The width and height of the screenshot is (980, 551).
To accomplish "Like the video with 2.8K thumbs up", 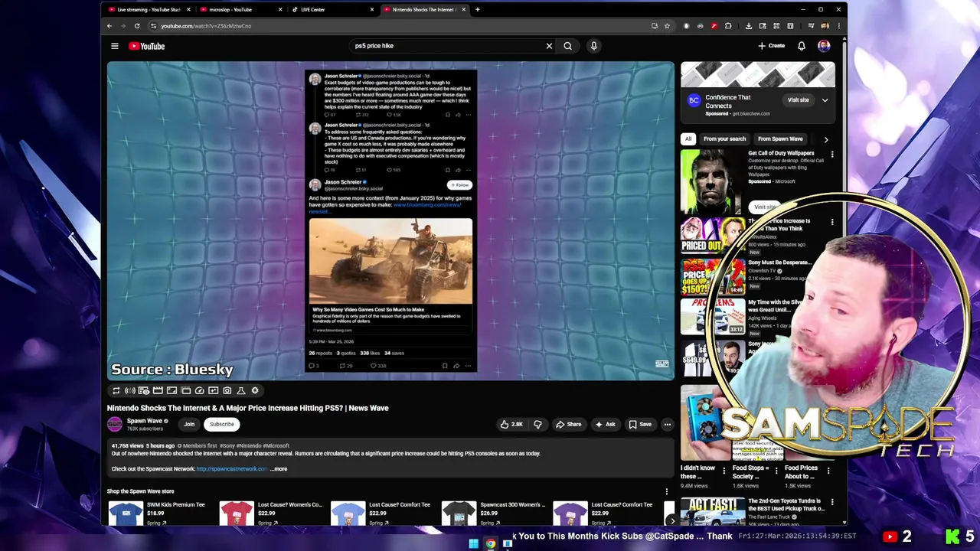I will [511, 424].
